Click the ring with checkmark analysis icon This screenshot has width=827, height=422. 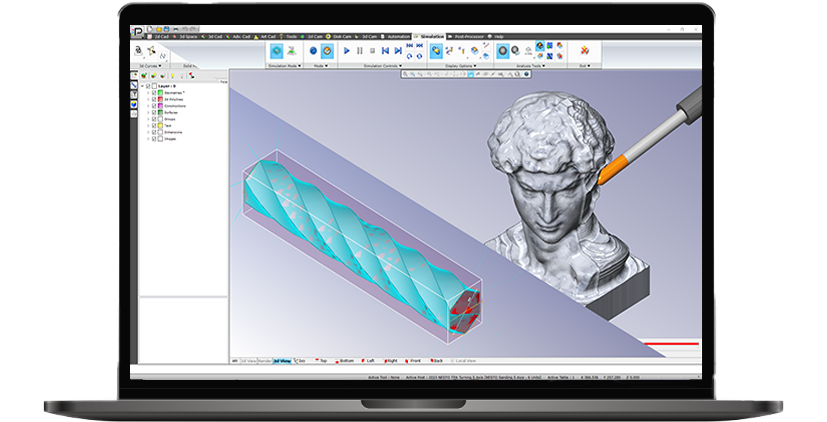pyautogui.click(x=516, y=51)
